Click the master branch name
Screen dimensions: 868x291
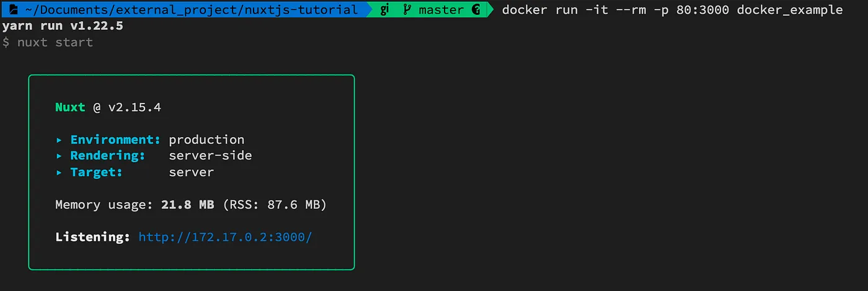pos(441,9)
